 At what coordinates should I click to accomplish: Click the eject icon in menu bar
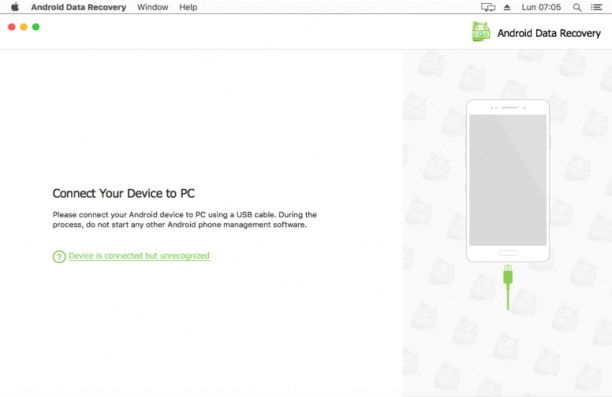507,7
